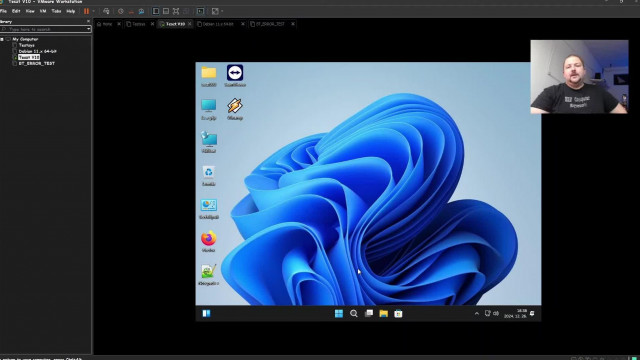Open the View menu
The width and height of the screenshot is (640, 360).
[x=30, y=11]
